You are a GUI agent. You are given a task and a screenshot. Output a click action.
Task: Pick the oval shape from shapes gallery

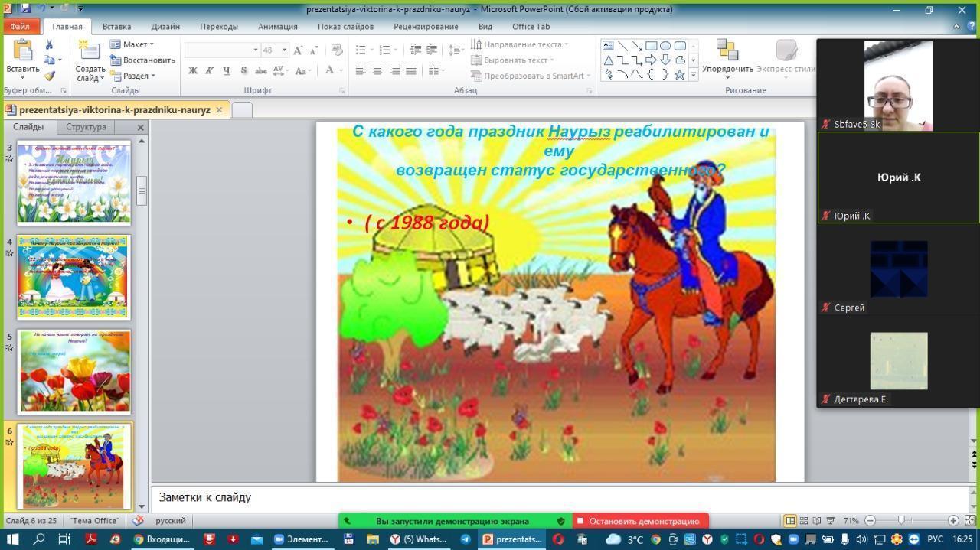[x=665, y=46]
